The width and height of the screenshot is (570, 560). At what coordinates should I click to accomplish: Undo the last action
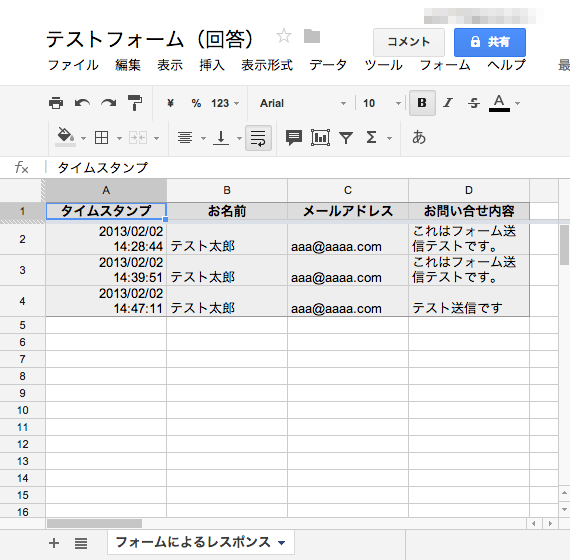click(83, 103)
